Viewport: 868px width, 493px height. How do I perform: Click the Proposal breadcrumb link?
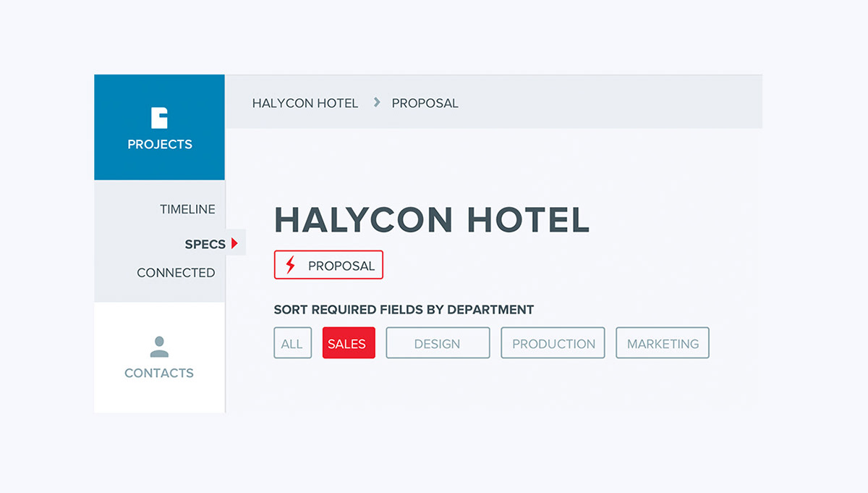coord(425,104)
